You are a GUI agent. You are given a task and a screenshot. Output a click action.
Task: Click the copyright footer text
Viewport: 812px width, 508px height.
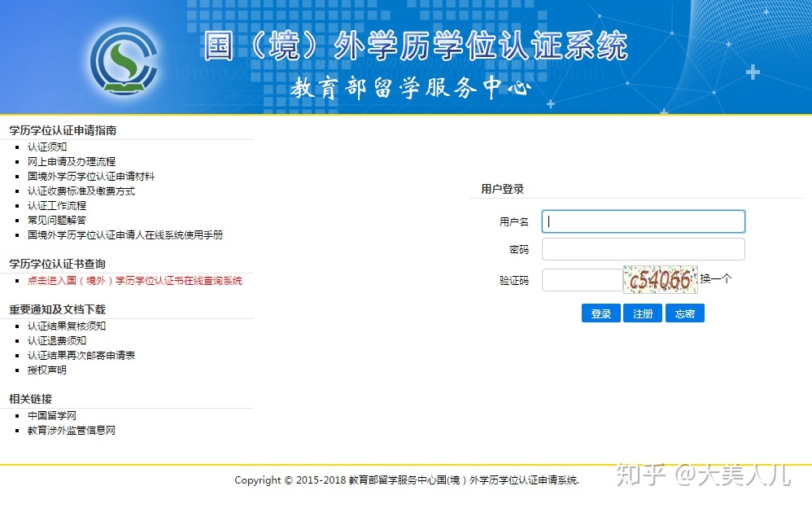(x=407, y=480)
